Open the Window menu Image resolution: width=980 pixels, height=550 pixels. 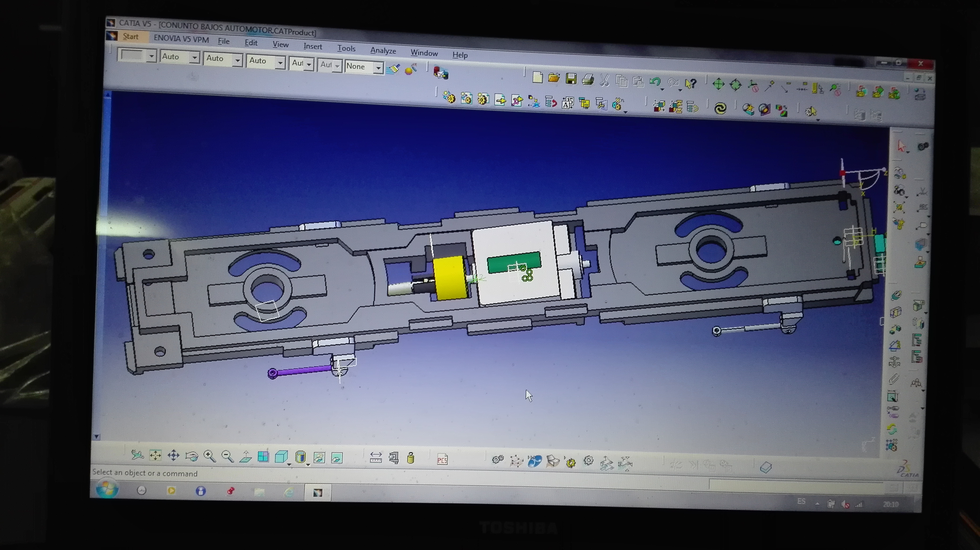click(424, 53)
